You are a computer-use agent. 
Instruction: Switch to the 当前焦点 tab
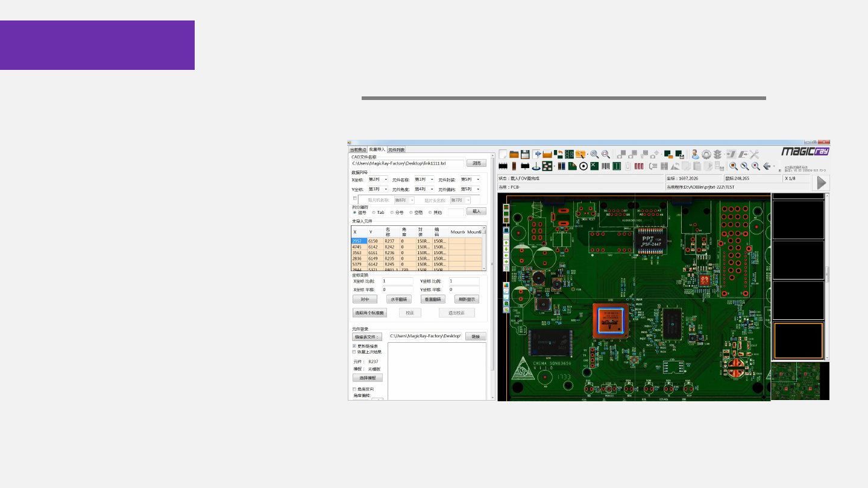click(x=358, y=149)
